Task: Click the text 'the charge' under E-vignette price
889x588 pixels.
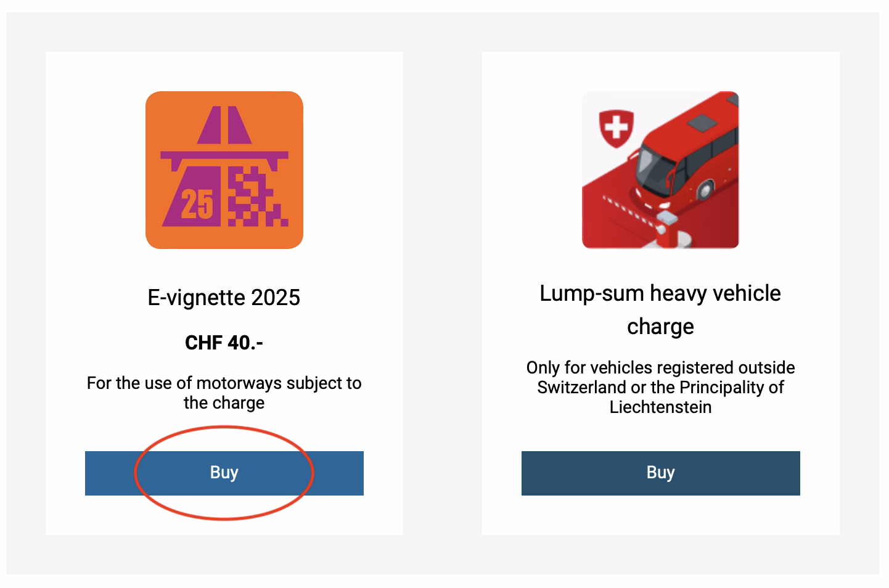Action: (224, 403)
